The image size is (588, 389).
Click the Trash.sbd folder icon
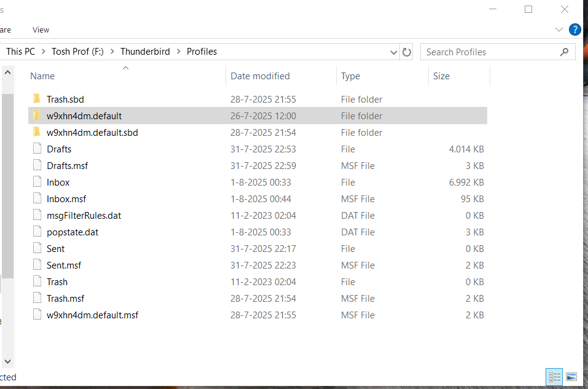click(x=37, y=99)
